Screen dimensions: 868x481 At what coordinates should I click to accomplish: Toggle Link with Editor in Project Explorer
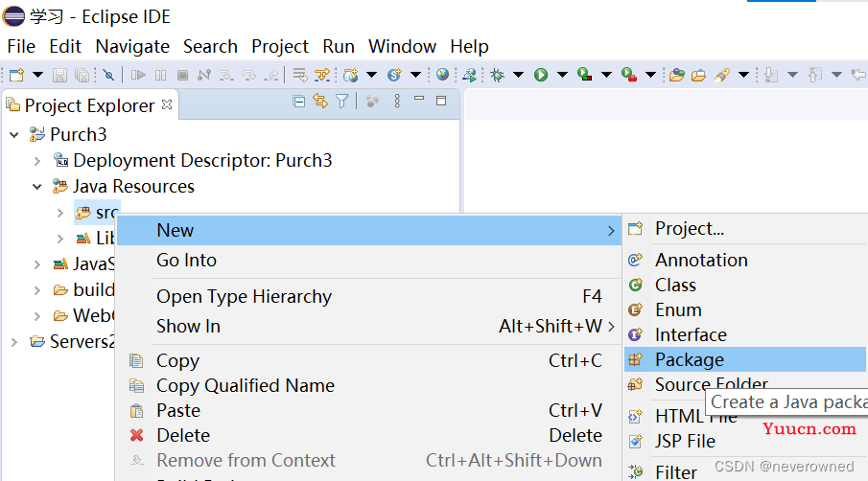point(320,102)
